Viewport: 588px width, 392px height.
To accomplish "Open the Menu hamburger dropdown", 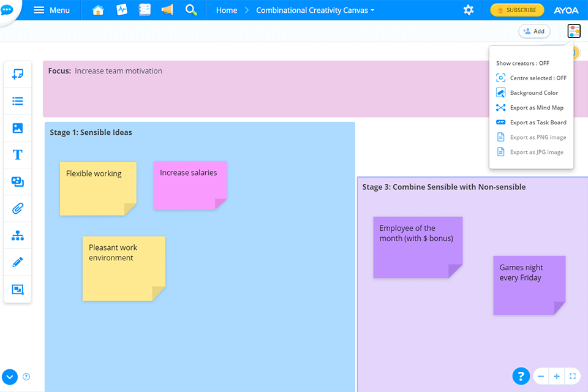I will (x=51, y=10).
